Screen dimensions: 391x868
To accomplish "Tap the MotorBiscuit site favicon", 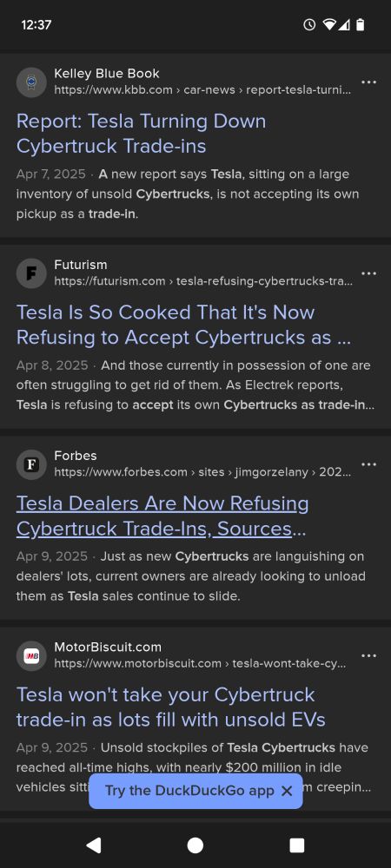I will (x=31, y=656).
